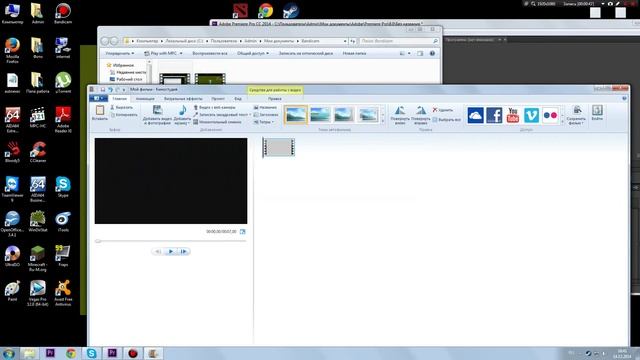Image resolution: width=640 pixels, height=360 pixels.
Task: Expand the AutoMovie themes gallery
Action: (x=383, y=122)
